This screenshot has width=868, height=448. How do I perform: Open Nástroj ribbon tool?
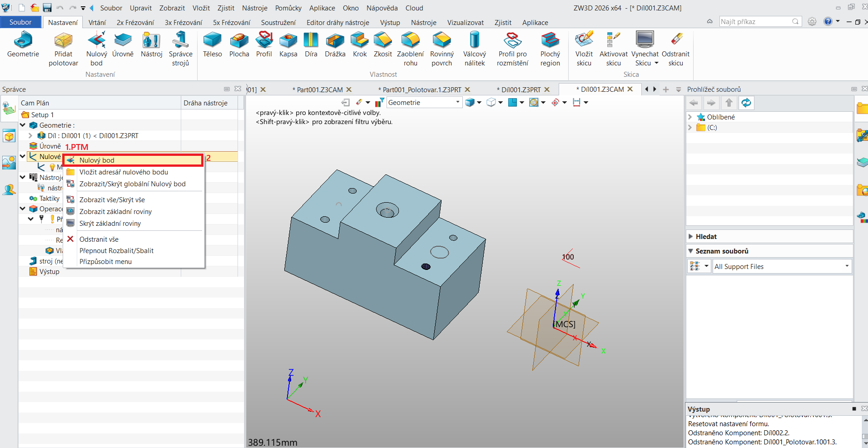click(x=151, y=45)
